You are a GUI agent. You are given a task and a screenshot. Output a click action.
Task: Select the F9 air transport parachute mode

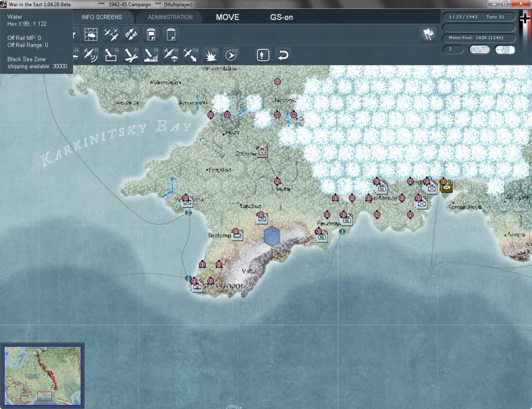170,55
